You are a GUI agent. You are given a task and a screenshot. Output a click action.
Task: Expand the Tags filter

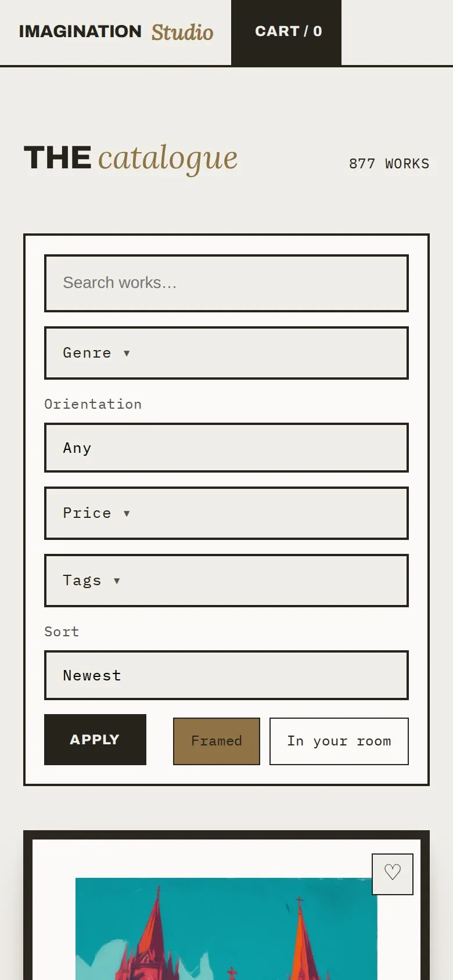(227, 581)
